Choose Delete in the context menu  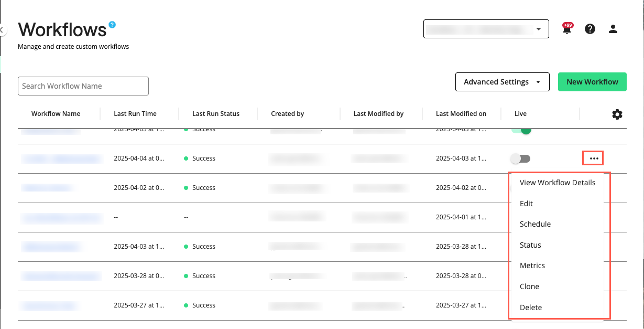pyautogui.click(x=531, y=307)
